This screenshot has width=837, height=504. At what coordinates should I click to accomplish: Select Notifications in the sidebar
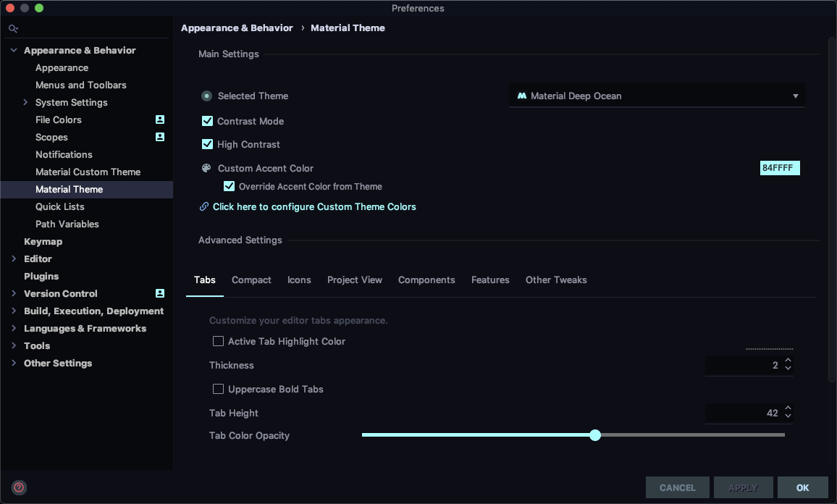coord(64,154)
